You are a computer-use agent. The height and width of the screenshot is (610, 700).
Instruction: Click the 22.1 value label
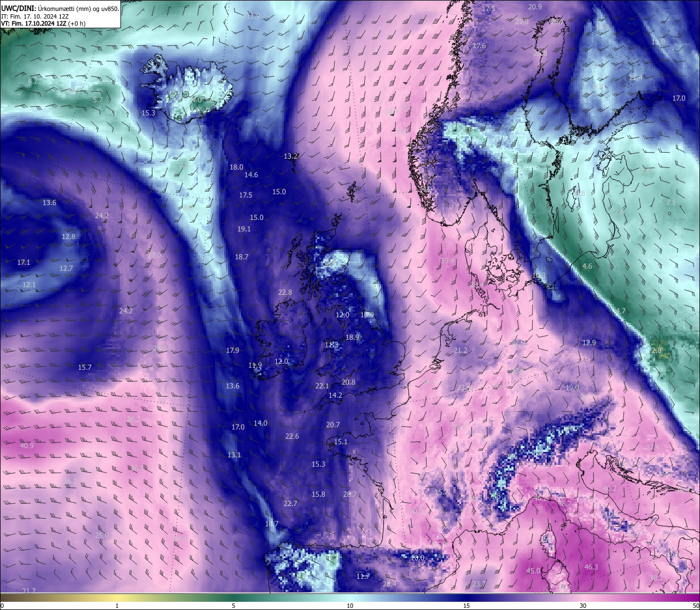tap(322, 386)
